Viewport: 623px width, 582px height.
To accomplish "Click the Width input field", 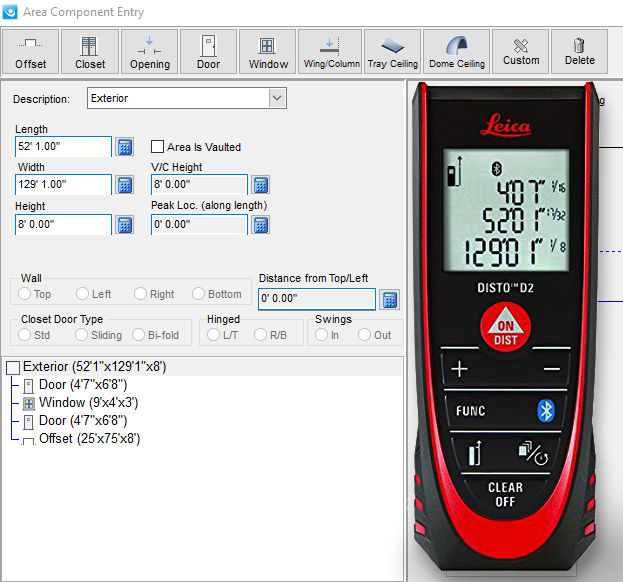I will click(64, 184).
